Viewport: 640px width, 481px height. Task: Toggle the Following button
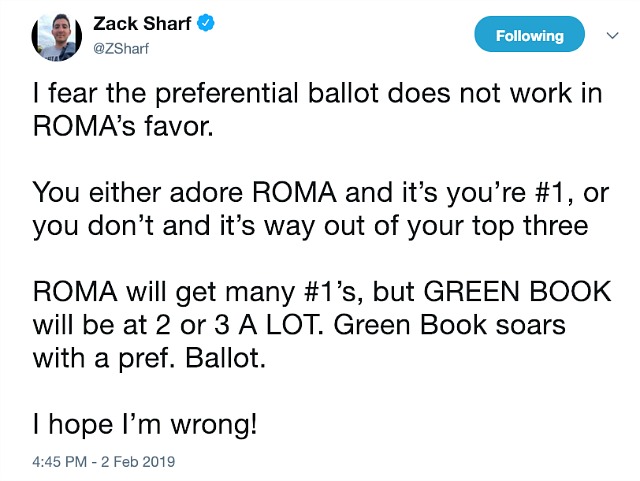click(529, 34)
